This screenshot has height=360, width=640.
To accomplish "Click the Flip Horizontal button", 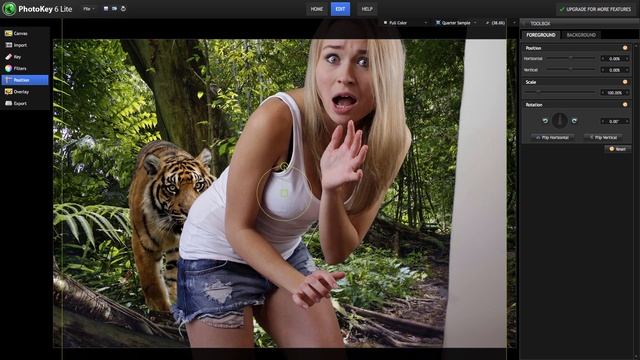I will [x=552, y=138].
